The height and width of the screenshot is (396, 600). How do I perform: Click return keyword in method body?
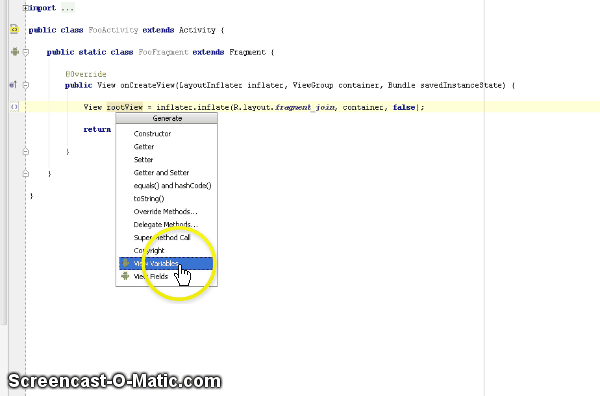pyautogui.click(x=97, y=130)
